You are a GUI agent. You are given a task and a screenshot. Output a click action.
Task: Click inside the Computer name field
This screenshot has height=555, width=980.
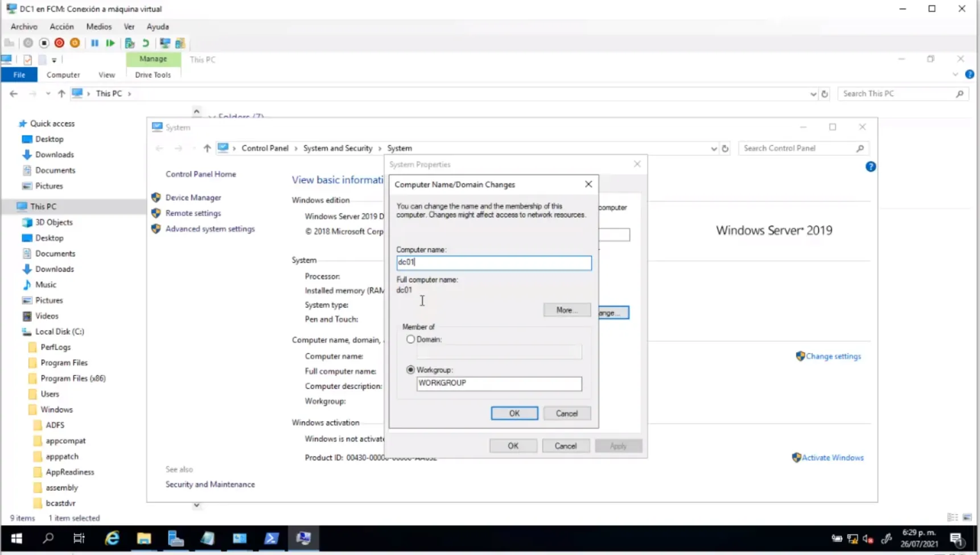tap(493, 262)
